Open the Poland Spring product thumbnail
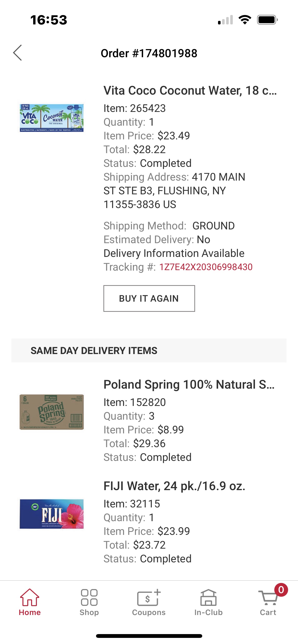Viewport: 298px width, 644px height. [52, 412]
